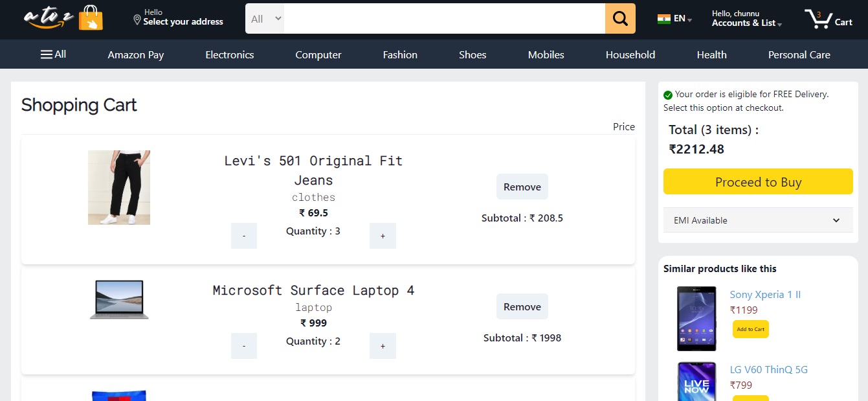Click the Shopping Cart heading
The width and height of the screenshot is (868, 401).
click(79, 105)
